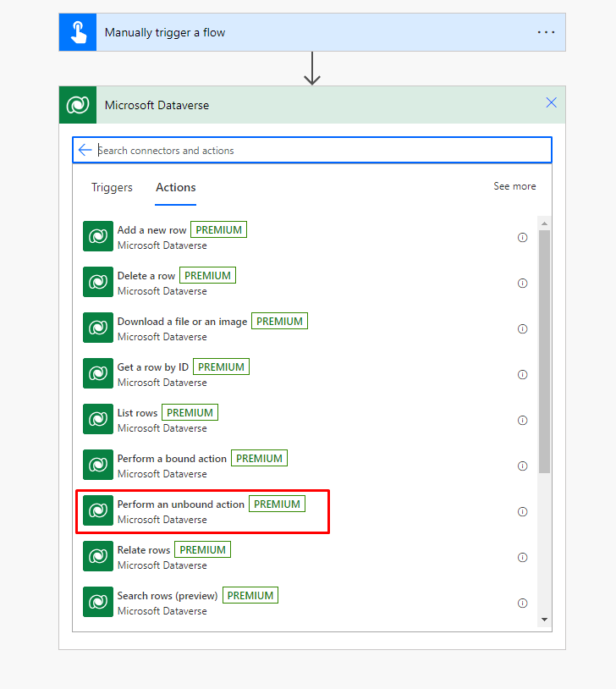The image size is (616, 689).
Task: Show info for Add a new row
Action: [522, 237]
